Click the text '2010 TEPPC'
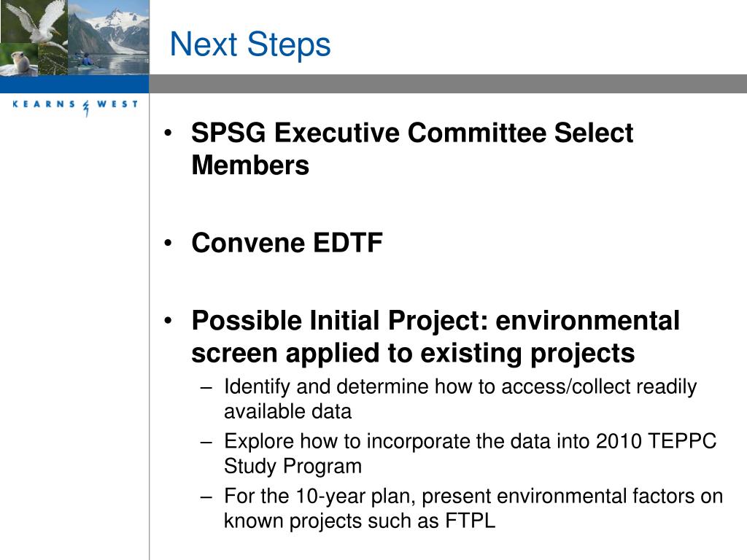The height and width of the screenshot is (560, 747). point(656,441)
